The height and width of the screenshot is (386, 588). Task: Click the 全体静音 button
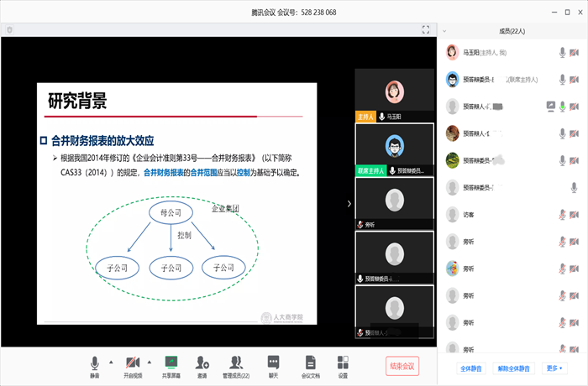click(471, 368)
